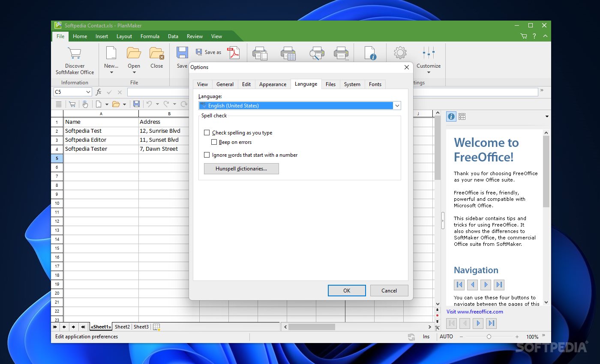This screenshot has width=600, height=364.
Task: Open the Appearance tab in Options
Action: pyautogui.click(x=273, y=84)
